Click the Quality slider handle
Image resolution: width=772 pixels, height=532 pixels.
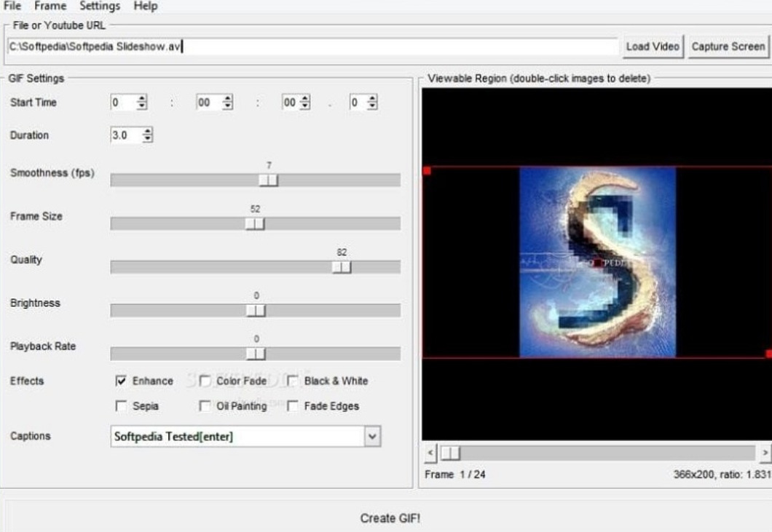pyautogui.click(x=341, y=267)
